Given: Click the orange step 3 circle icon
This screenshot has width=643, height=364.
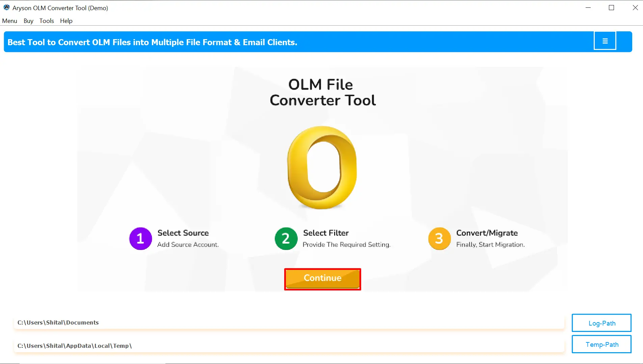Looking at the screenshot, I should 439,239.
